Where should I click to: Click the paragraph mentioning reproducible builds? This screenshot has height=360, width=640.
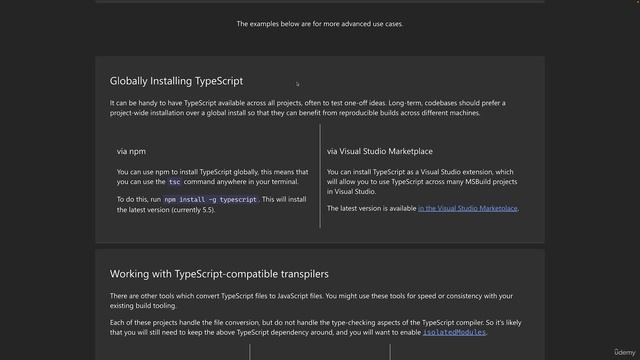pos(307,108)
